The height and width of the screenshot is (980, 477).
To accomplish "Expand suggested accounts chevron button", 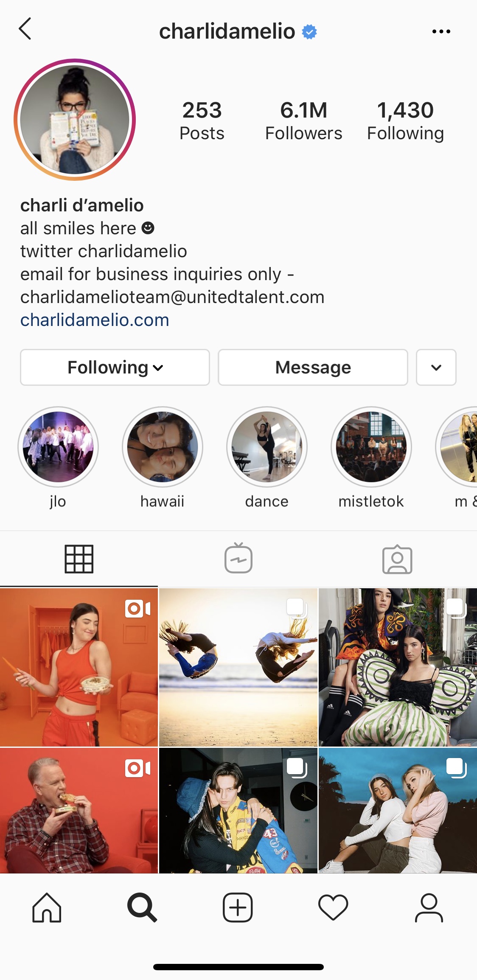I will pos(436,368).
